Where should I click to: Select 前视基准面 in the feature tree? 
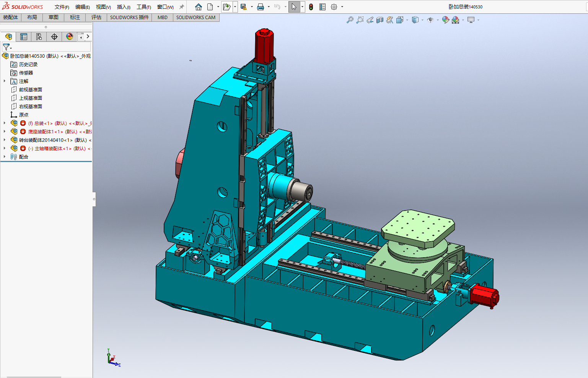31,89
